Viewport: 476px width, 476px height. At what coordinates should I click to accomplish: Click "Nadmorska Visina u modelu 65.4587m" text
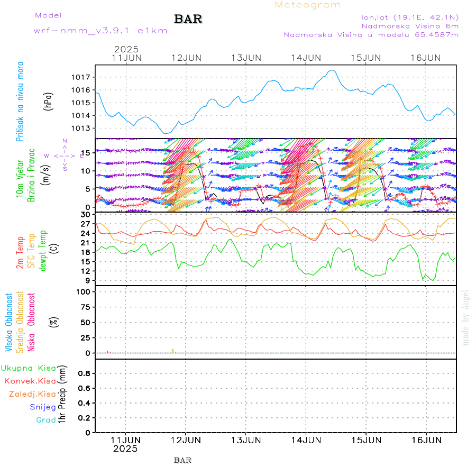(371, 34)
